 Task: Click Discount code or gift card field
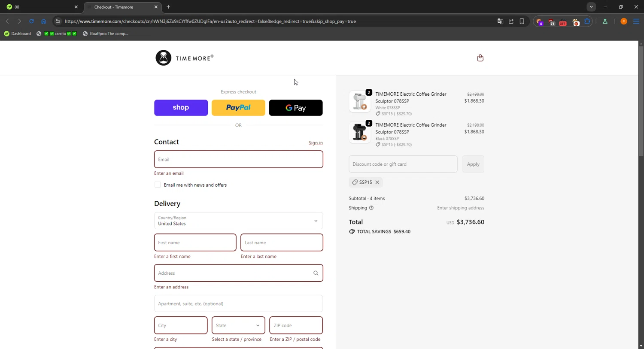pos(403,164)
